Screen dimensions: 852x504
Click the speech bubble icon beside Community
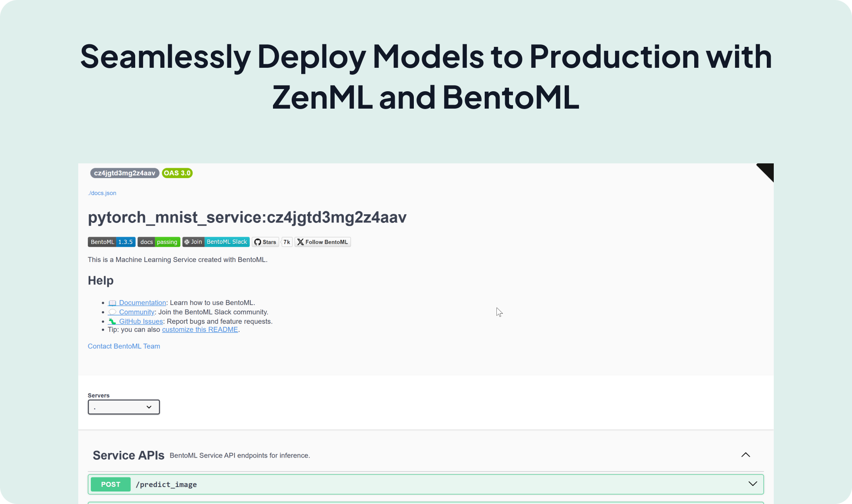click(112, 312)
